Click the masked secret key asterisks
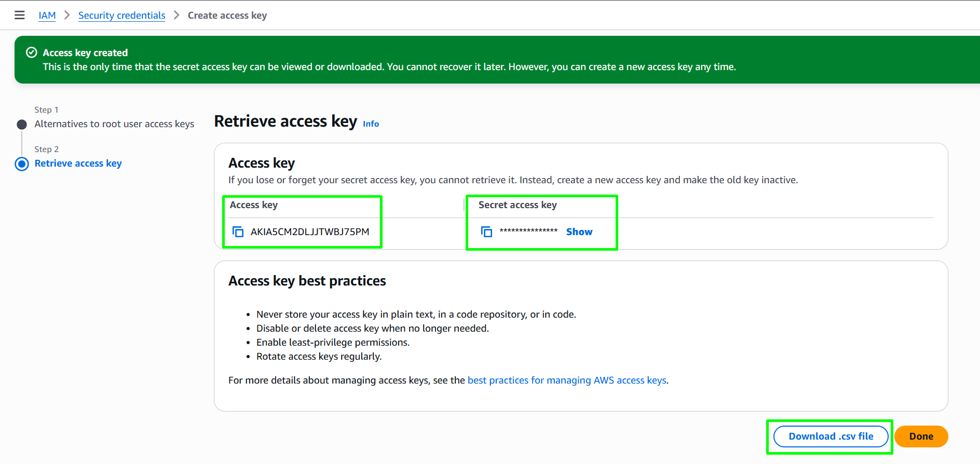The width and height of the screenshot is (980, 464). pyautogui.click(x=528, y=230)
